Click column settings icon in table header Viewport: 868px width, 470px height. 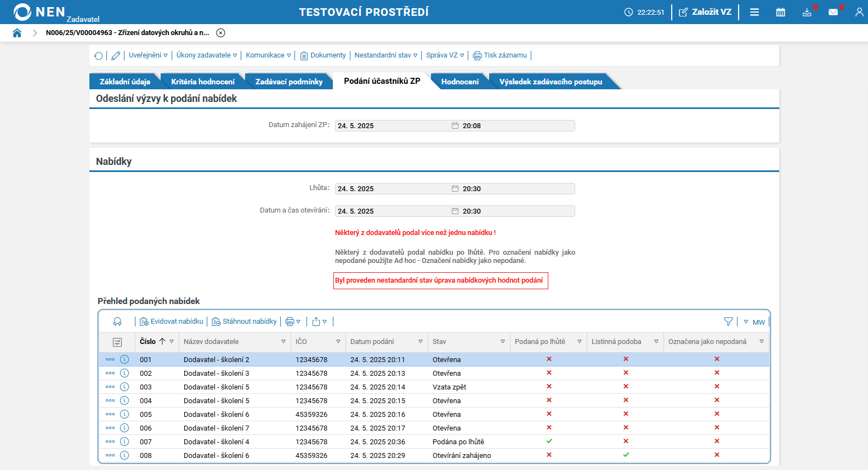[117, 342]
